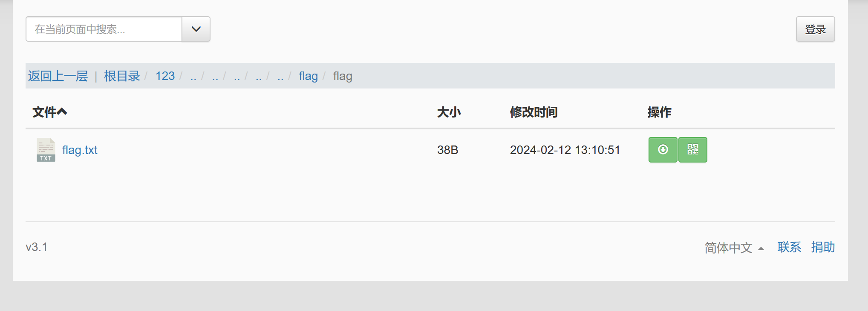
Task: Navigate to 根目录 in the breadcrumb
Action: (x=122, y=76)
